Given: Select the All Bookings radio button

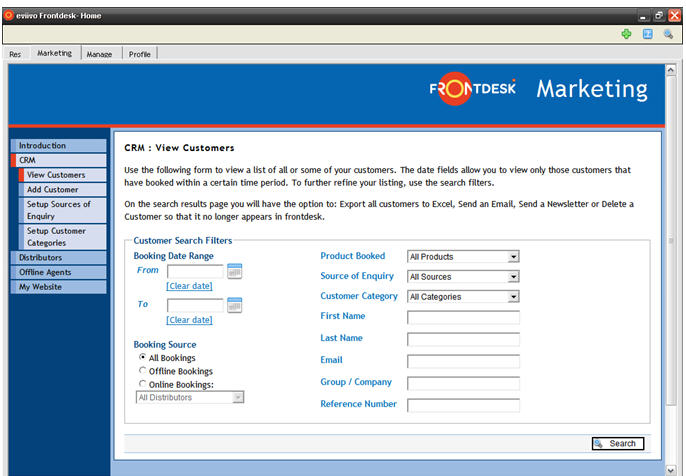Looking at the screenshot, I should pos(142,358).
